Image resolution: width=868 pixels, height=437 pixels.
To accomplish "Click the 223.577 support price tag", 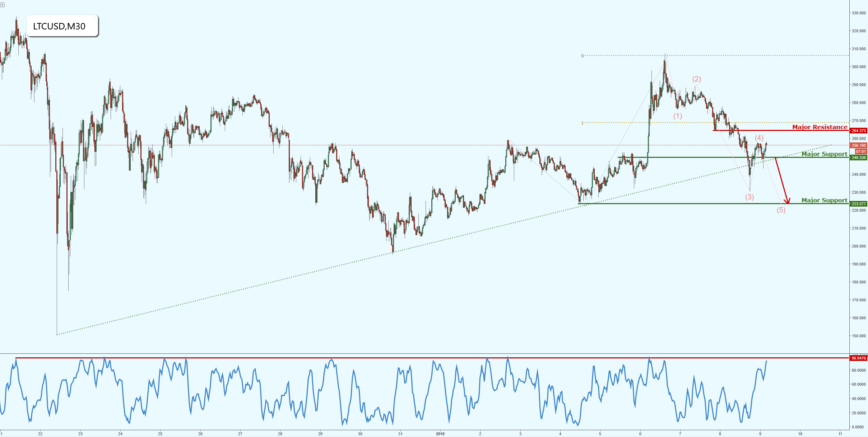I will tap(859, 204).
